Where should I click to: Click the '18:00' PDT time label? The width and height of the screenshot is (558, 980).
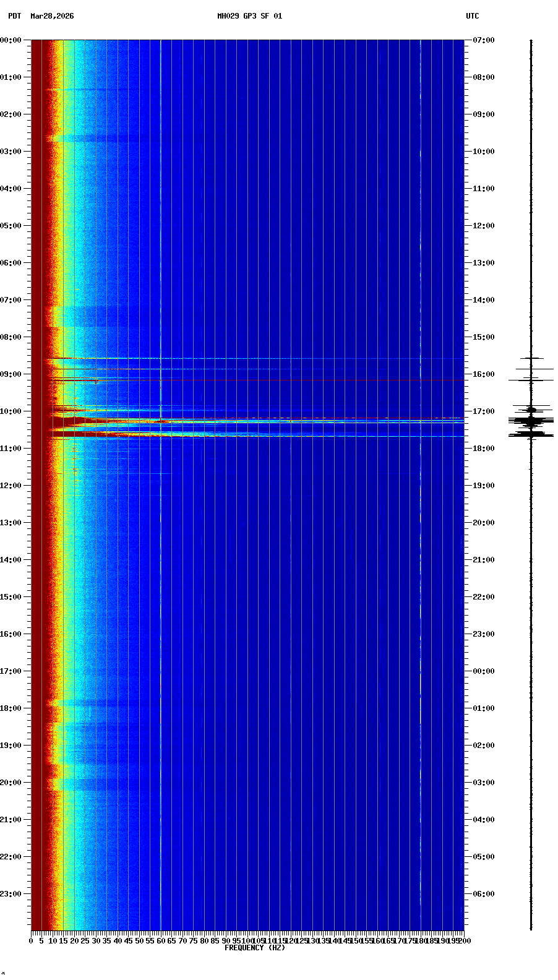pos(11,708)
